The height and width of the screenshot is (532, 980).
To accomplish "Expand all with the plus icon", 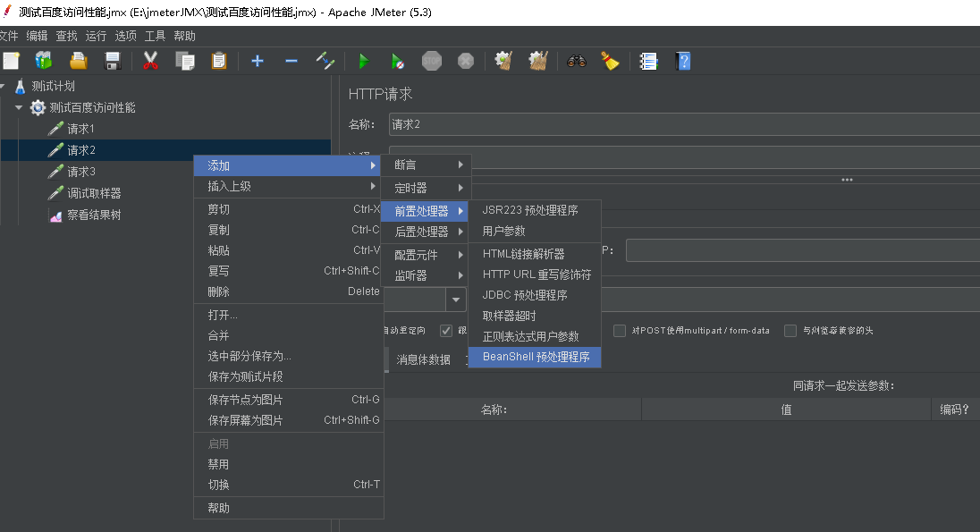I will pyautogui.click(x=258, y=61).
